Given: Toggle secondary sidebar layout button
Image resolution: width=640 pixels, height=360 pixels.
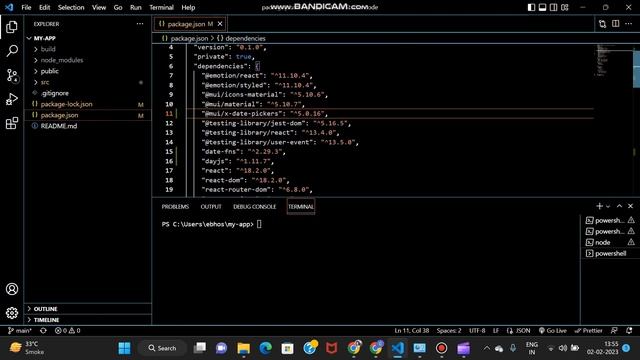Looking at the screenshot, I should pyautogui.click(x=553, y=7).
